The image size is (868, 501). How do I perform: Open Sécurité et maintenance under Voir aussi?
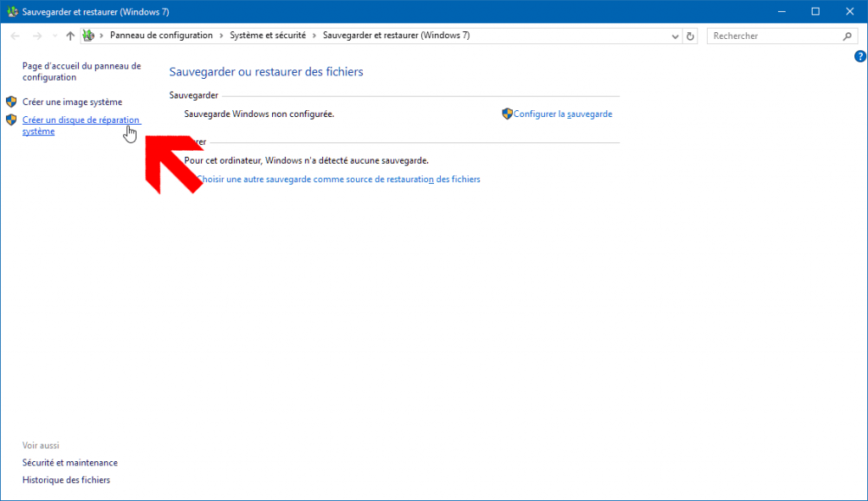pos(70,463)
